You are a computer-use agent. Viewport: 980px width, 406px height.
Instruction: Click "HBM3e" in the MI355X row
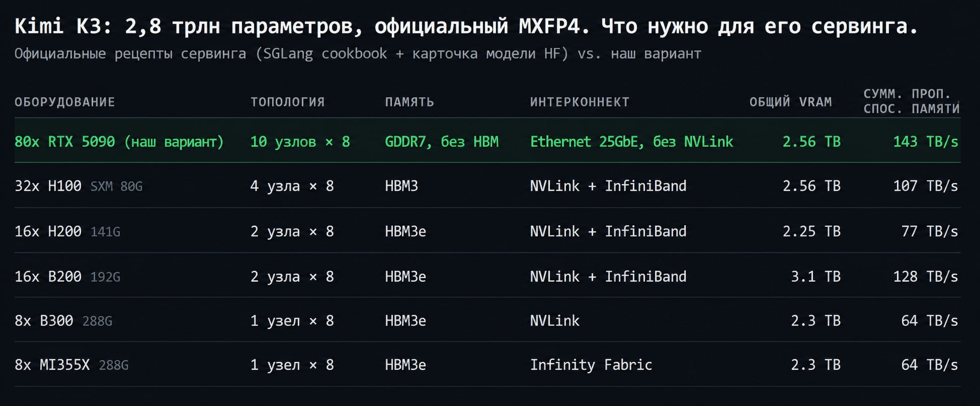tap(405, 365)
